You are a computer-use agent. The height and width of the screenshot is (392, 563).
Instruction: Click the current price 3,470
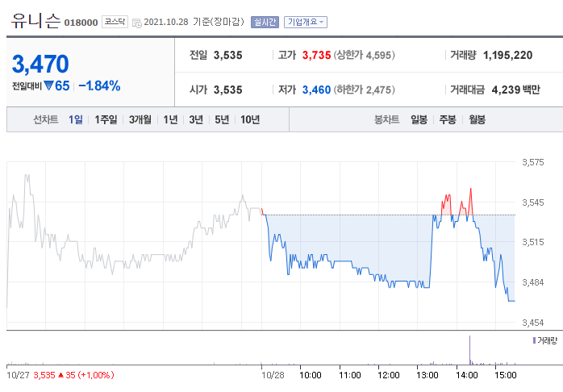click(40, 64)
